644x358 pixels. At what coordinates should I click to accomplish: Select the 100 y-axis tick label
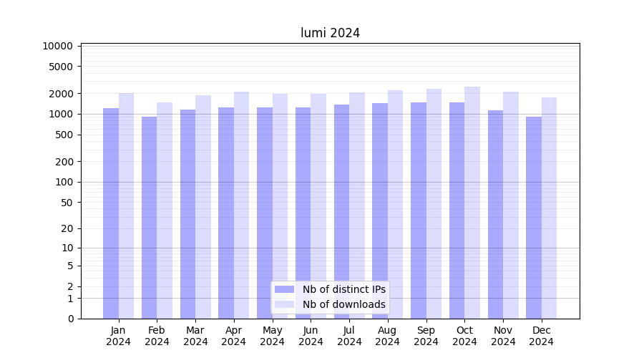(64, 182)
